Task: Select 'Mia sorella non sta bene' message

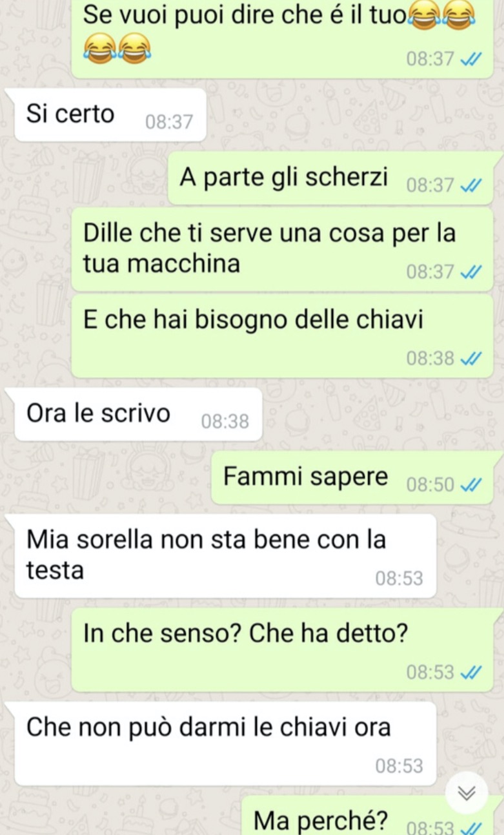Action: [225, 556]
